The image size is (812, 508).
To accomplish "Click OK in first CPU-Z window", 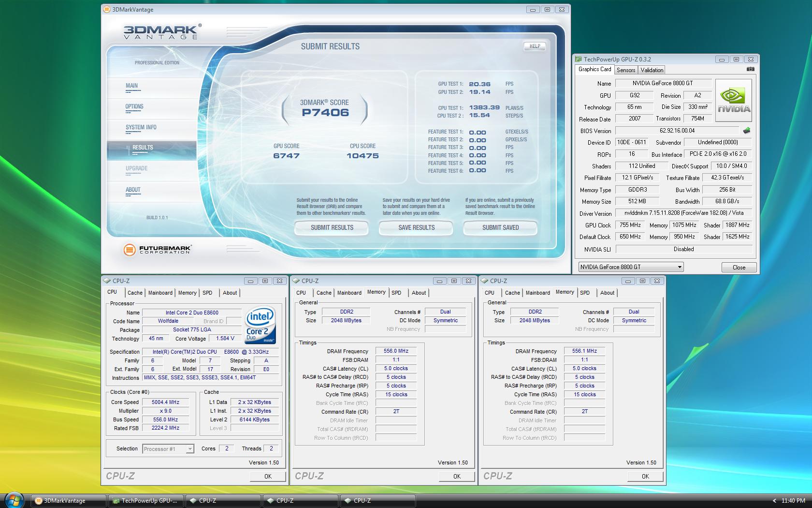I will 268,476.
